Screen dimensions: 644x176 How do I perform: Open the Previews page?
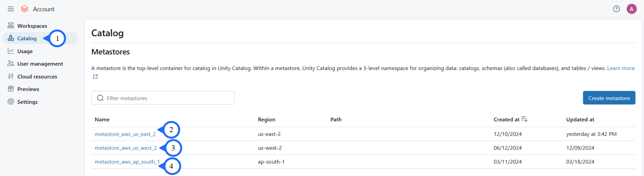pos(28,89)
